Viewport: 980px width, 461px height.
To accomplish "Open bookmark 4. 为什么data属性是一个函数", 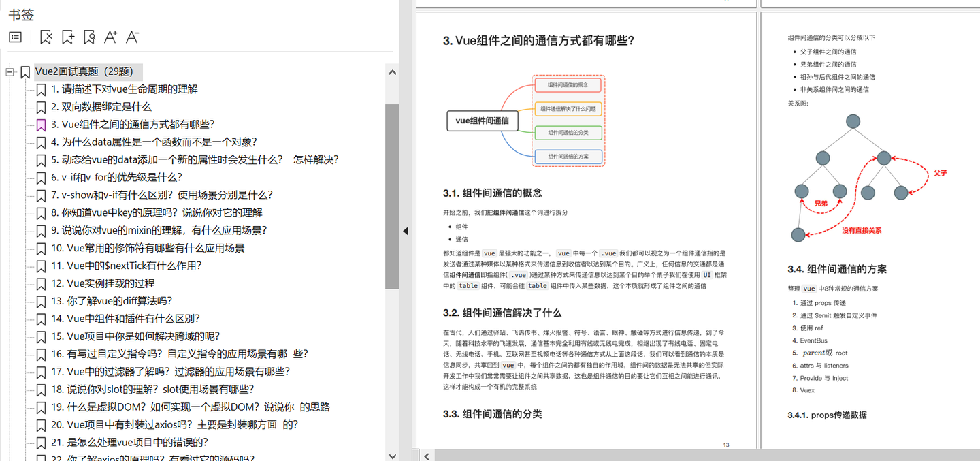I will (154, 142).
